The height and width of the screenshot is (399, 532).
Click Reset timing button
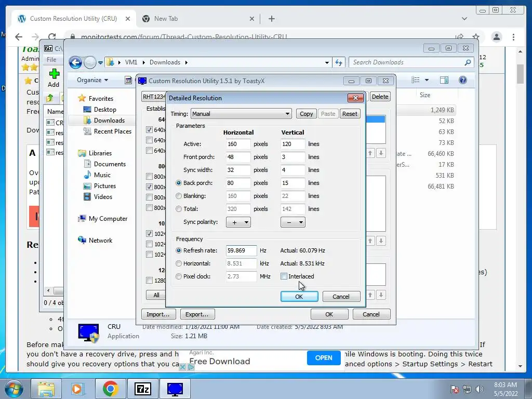click(350, 114)
